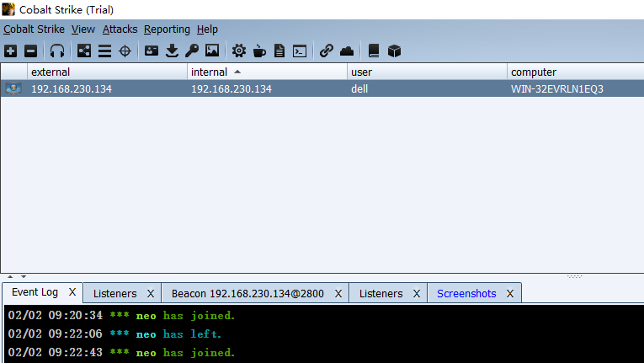The image size is (644, 363).
Task: Open Java signed applet attack coffee icon
Action: [259, 51]
